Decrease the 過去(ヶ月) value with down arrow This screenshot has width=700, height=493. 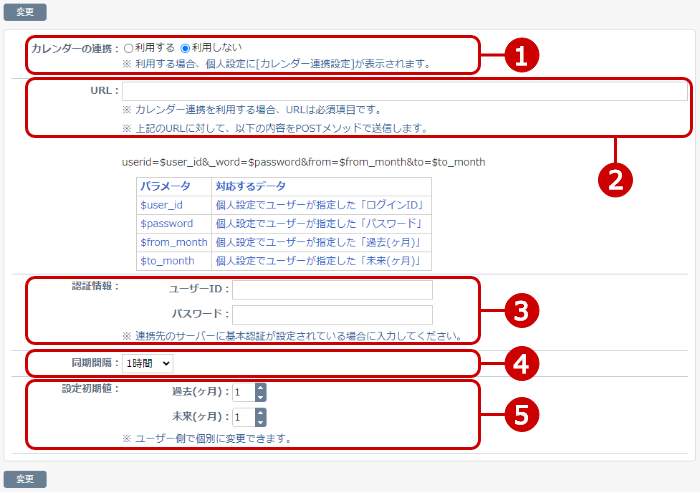[x=261, y=397]
